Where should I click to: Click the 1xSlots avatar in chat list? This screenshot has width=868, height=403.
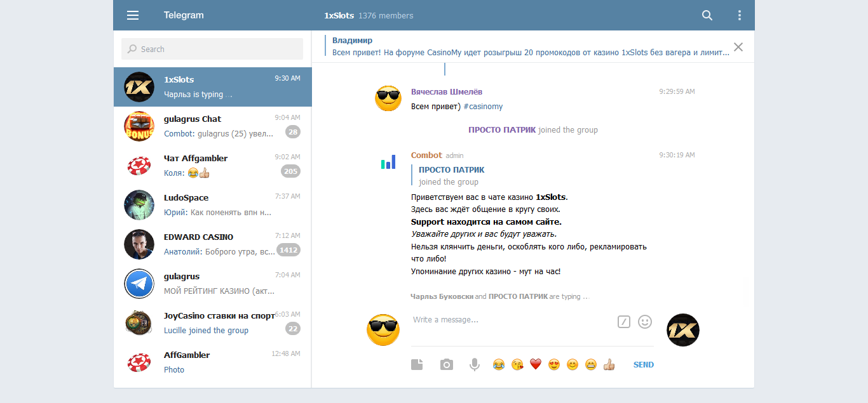139,87
